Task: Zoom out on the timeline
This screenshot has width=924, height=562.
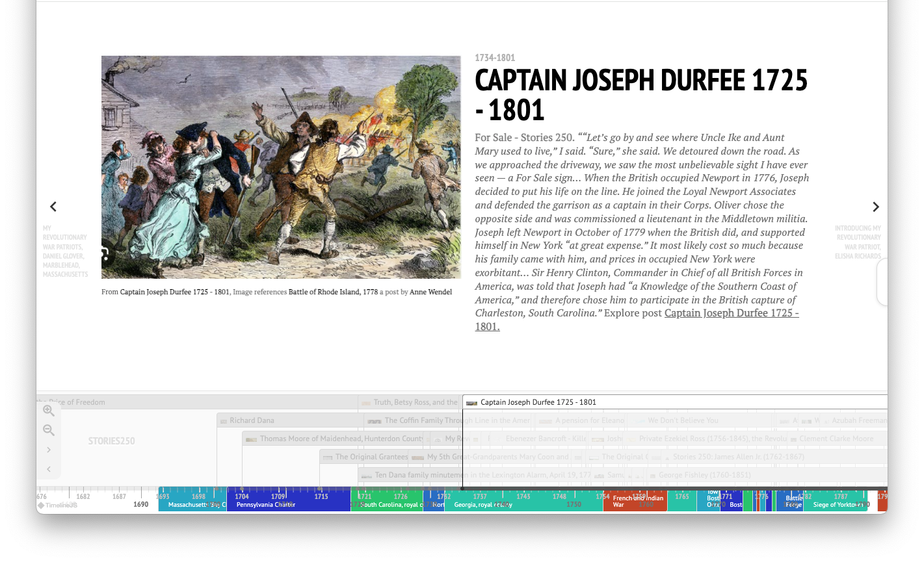Action: point(49,430)
